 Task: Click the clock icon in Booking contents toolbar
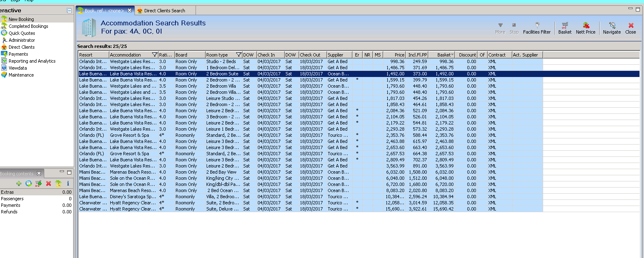click(x=29, y=183)
